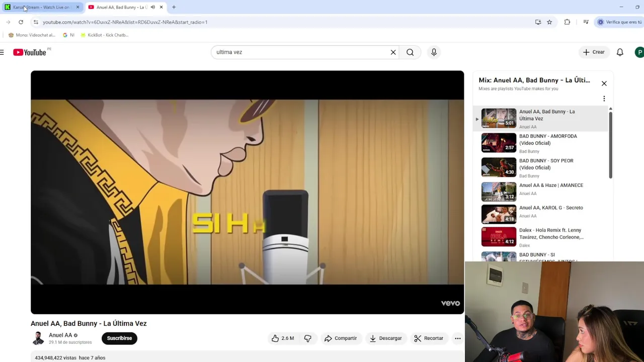Click the vevo logo in player
Screen dimensions: 644x362
click(x=450, y=303)
